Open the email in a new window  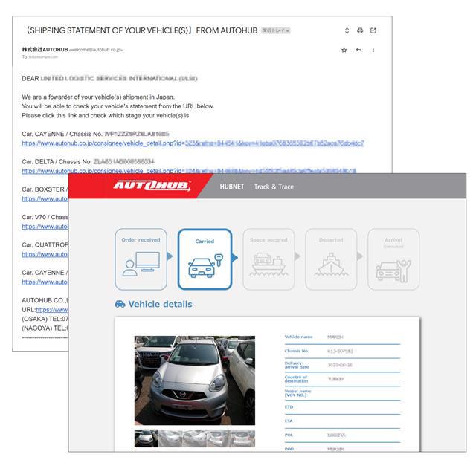[373, 30]
